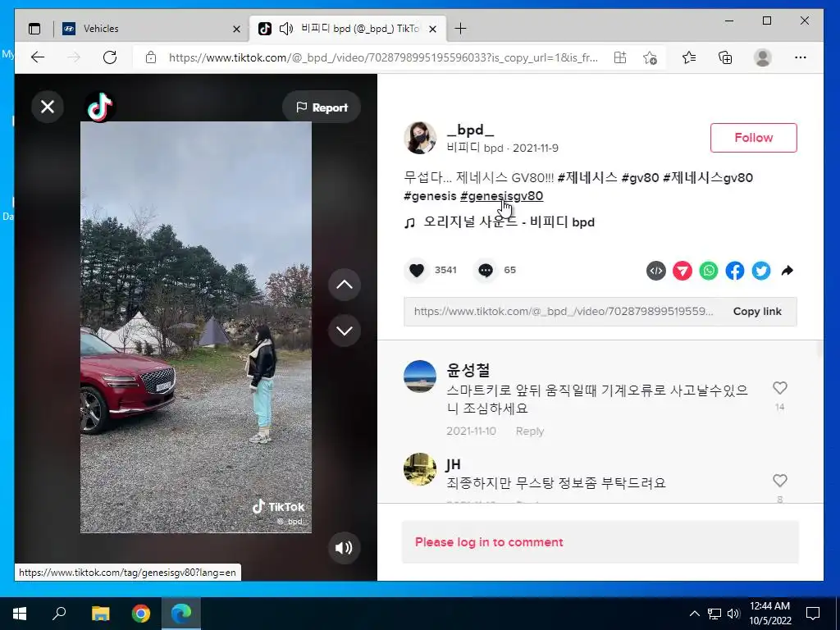Open the #genesisgv80 hashtag

point(501,196)
